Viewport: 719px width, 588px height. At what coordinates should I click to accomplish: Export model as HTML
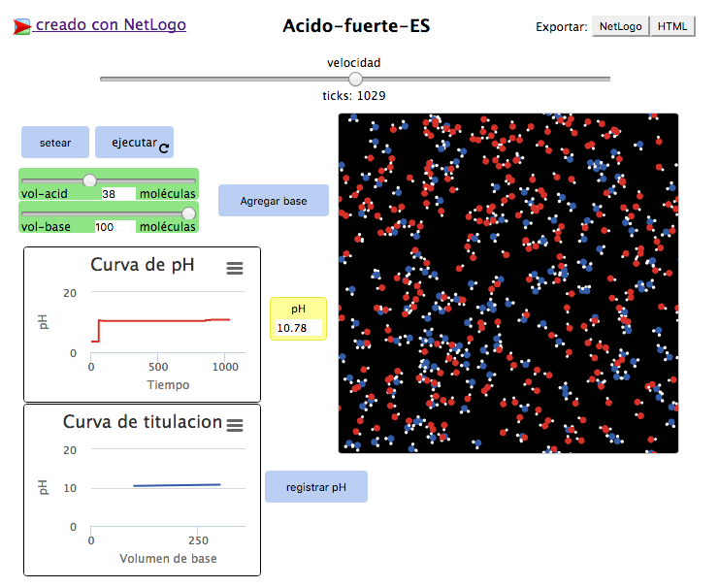pyautogui.click(x=671, y=26)
